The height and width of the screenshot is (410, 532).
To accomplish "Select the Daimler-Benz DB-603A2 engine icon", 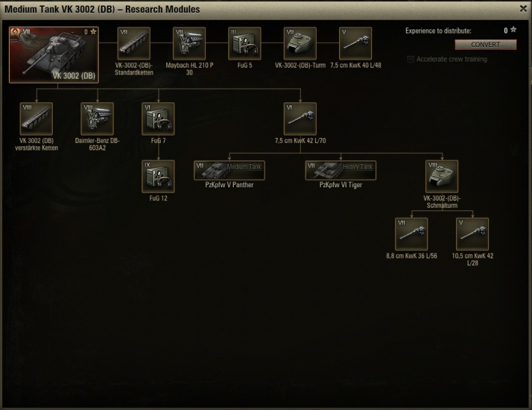I will click(x=97, y=119).
